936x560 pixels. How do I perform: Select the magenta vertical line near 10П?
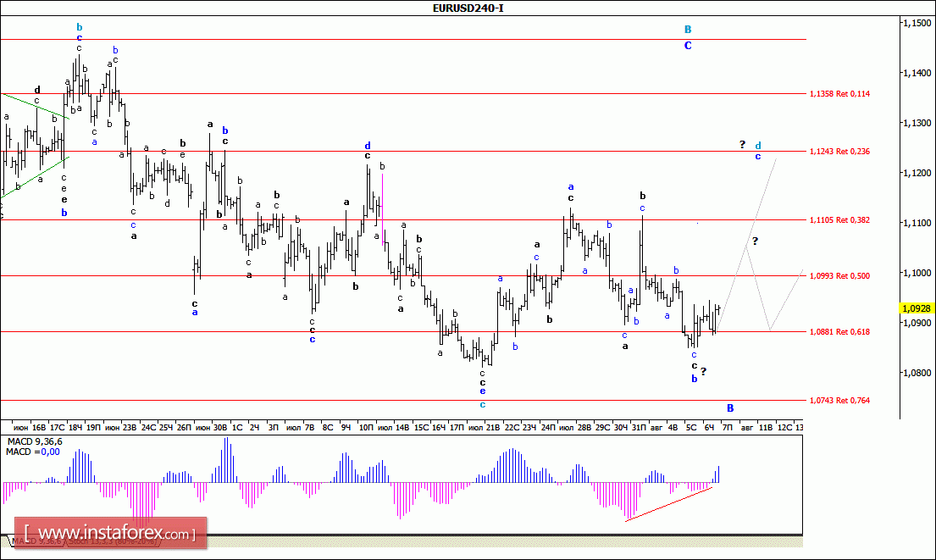[382, 209]
